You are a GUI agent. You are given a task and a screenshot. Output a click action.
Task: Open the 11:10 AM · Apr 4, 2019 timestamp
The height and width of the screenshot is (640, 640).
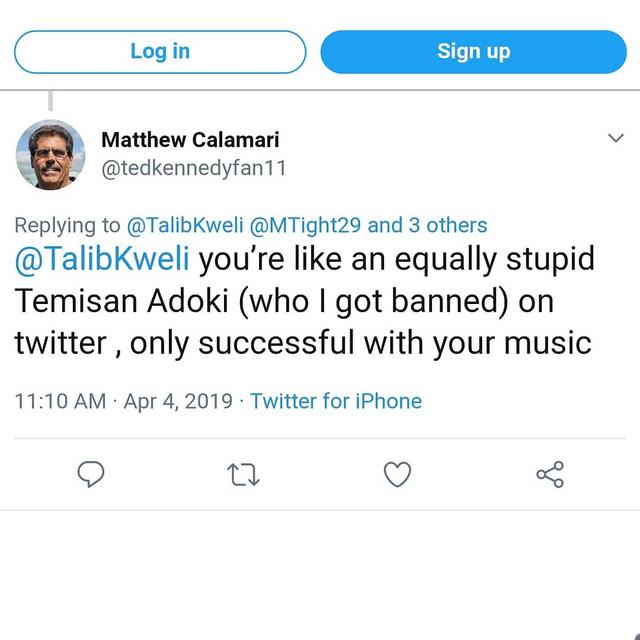(125, 401)
